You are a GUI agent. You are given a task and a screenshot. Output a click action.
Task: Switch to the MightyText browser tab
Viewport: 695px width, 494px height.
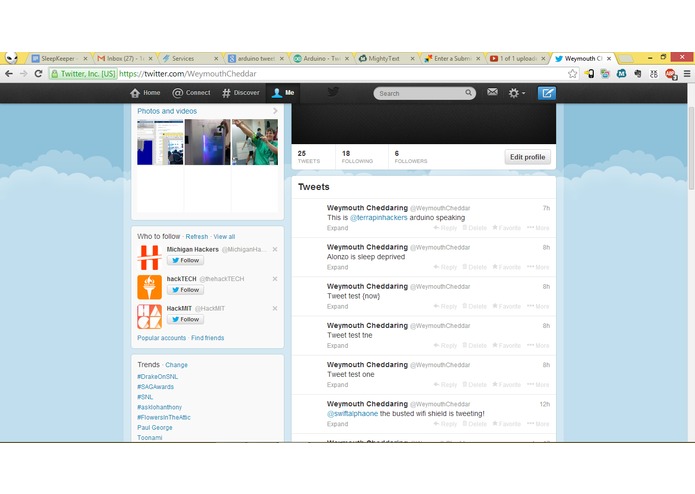pyautogui.click(x=387, y=58)
